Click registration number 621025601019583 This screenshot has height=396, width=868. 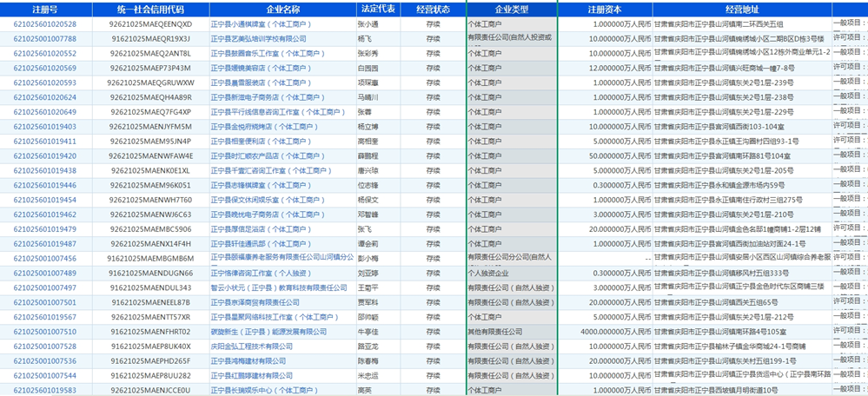45,391
